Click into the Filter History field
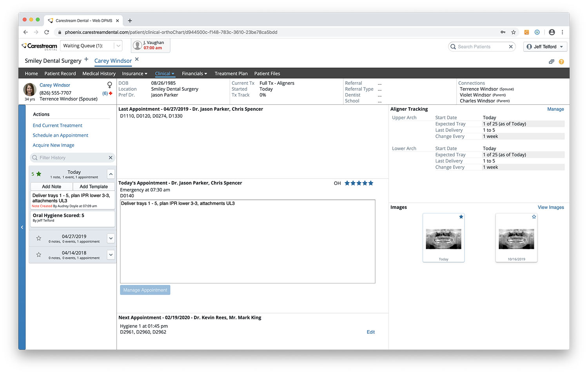Viewport: 588px width, 374px height. pyautogui.click(x=73, y=158)
